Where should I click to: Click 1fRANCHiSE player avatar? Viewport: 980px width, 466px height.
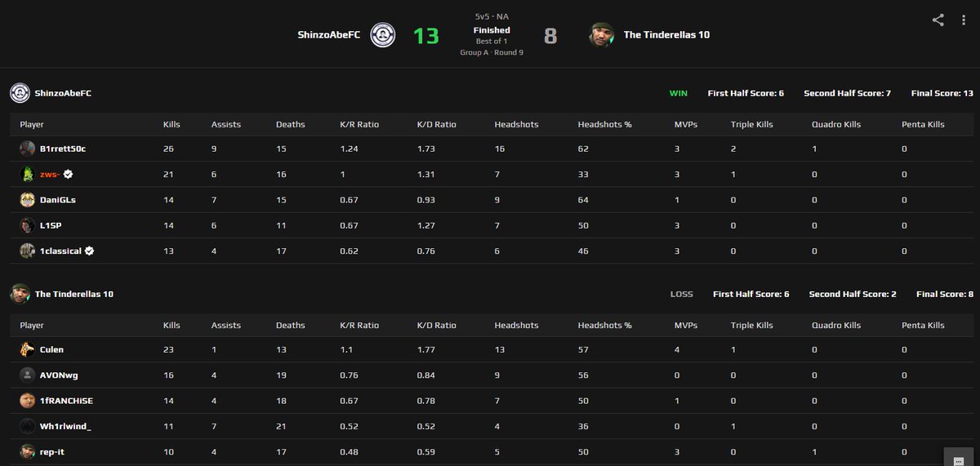tap(28, 401)
